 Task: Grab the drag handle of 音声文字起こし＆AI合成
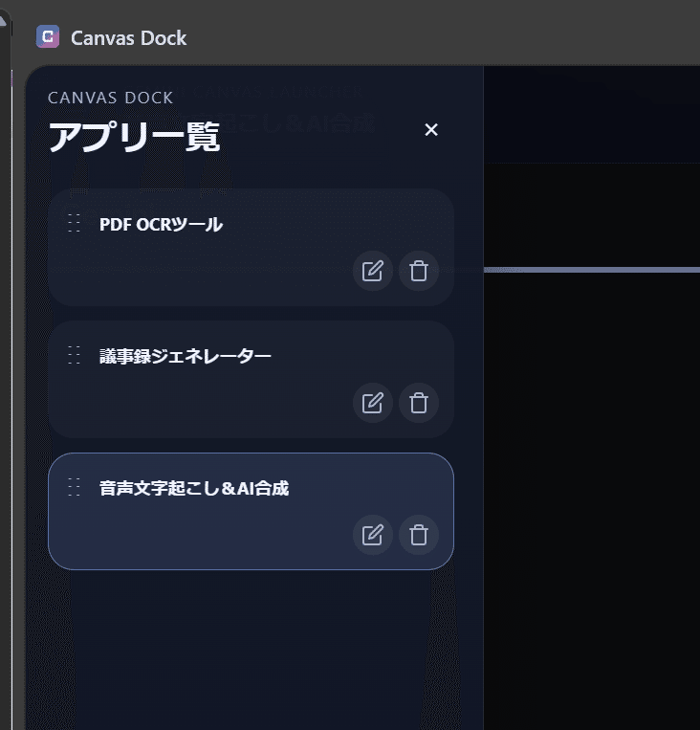point(74,487)
